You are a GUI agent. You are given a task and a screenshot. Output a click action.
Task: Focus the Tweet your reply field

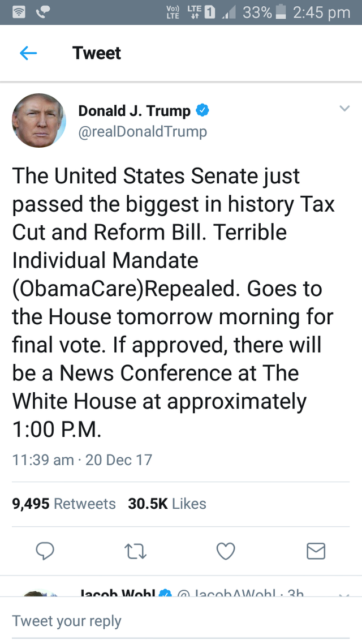point(181,621)
